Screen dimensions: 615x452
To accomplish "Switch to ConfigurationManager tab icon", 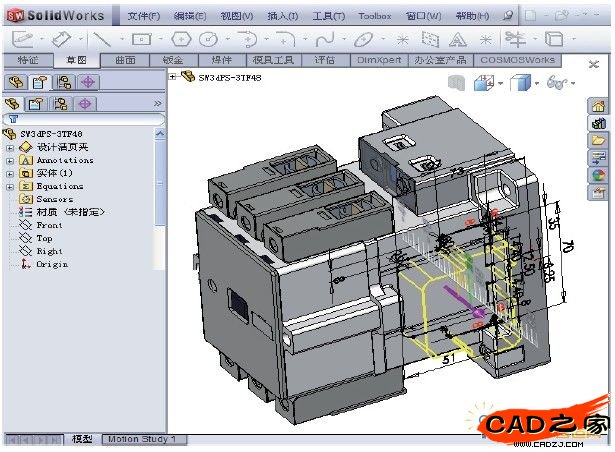I will [x=61, y=82].
